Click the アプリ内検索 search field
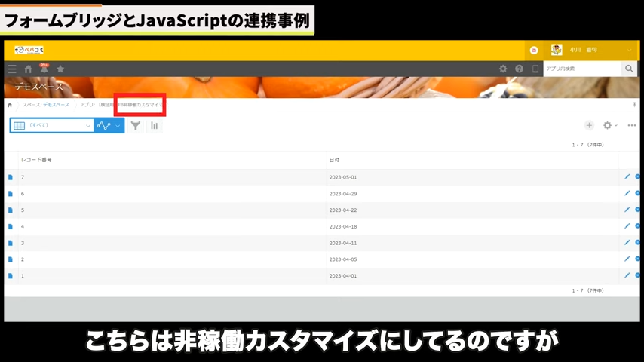 [581, 69]
